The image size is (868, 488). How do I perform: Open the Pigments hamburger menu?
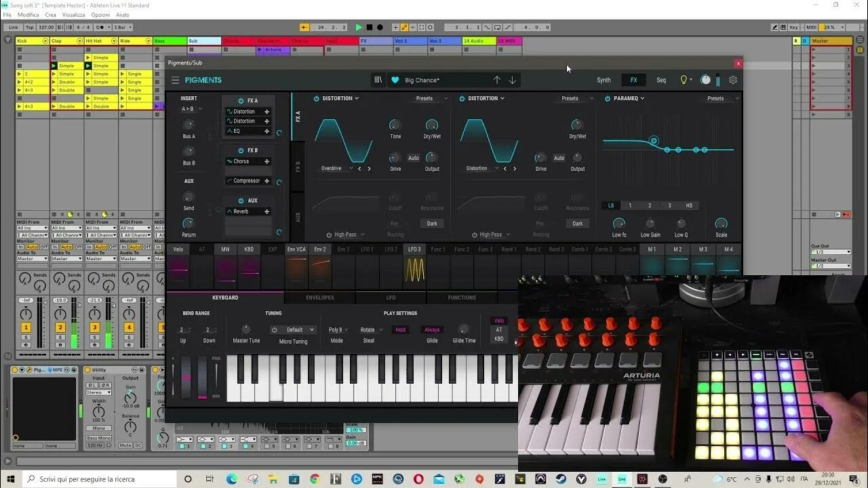[x=175, y=80]
